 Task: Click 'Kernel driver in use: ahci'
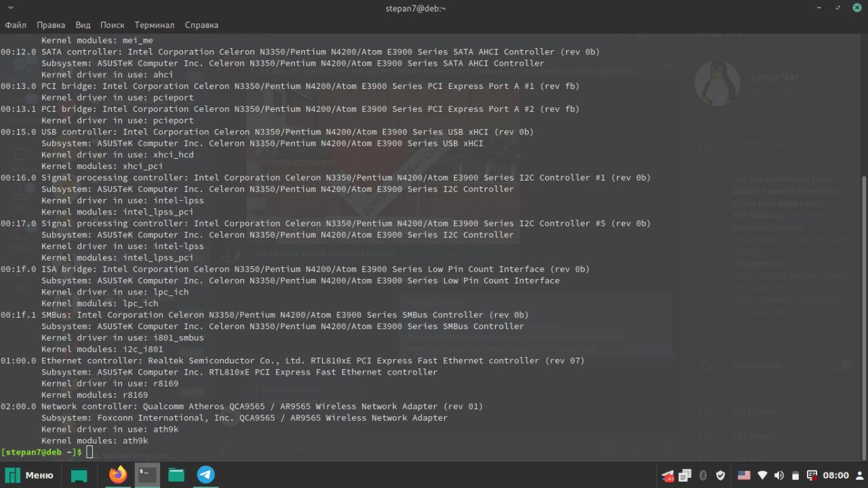tap(107, 75)
